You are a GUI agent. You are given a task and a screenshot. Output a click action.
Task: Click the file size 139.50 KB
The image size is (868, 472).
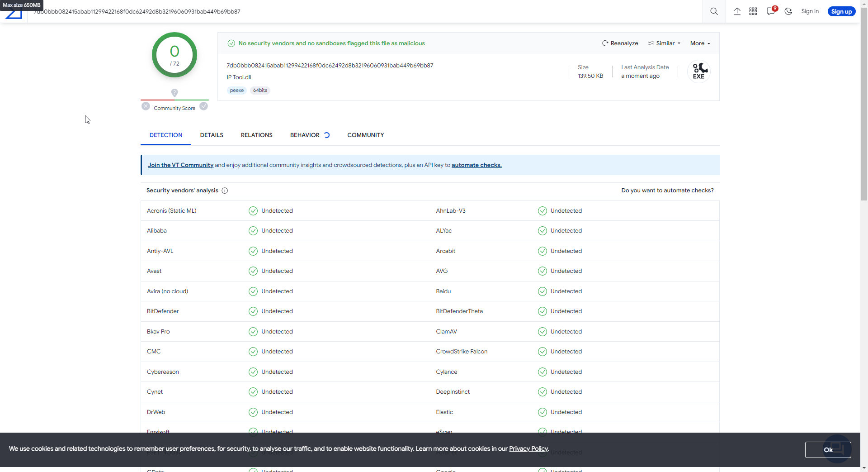point(590,76)
